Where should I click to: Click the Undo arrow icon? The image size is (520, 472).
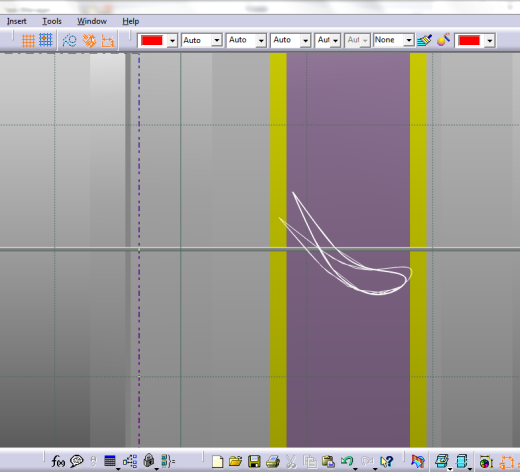click(x=347, y=461)
